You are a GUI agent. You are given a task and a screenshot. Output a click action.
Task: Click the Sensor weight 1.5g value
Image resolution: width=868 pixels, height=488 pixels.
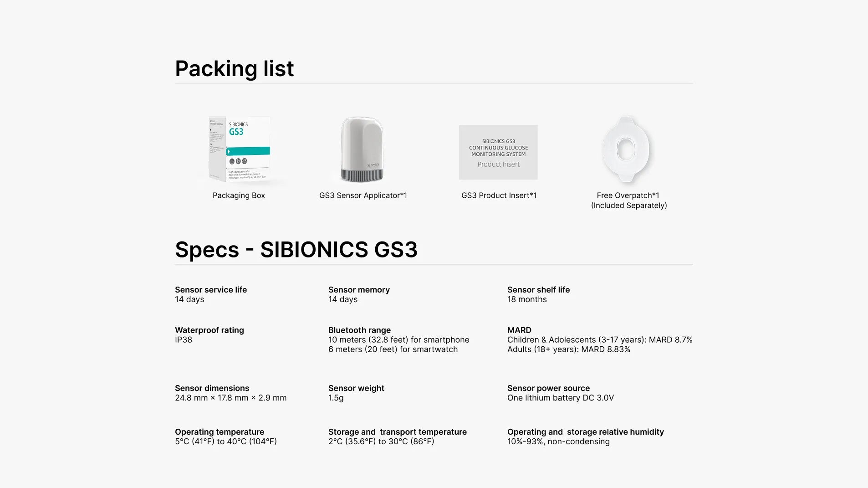(x=336, y=398)
